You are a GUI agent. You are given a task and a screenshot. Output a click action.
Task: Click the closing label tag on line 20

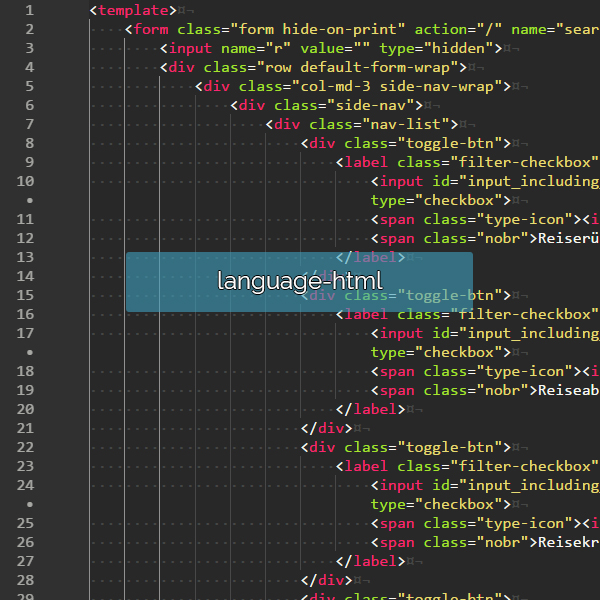370,409
